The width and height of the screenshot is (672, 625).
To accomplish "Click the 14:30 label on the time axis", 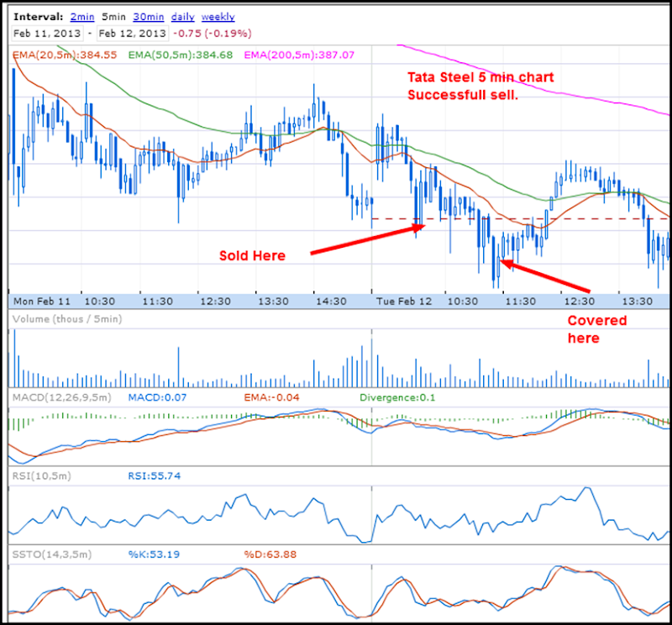I will [331, 302].
